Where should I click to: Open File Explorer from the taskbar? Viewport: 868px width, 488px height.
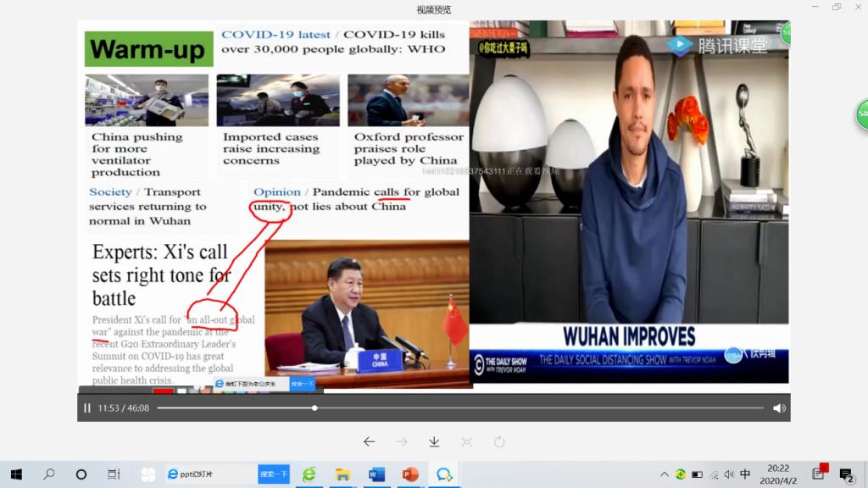point(342,474)
